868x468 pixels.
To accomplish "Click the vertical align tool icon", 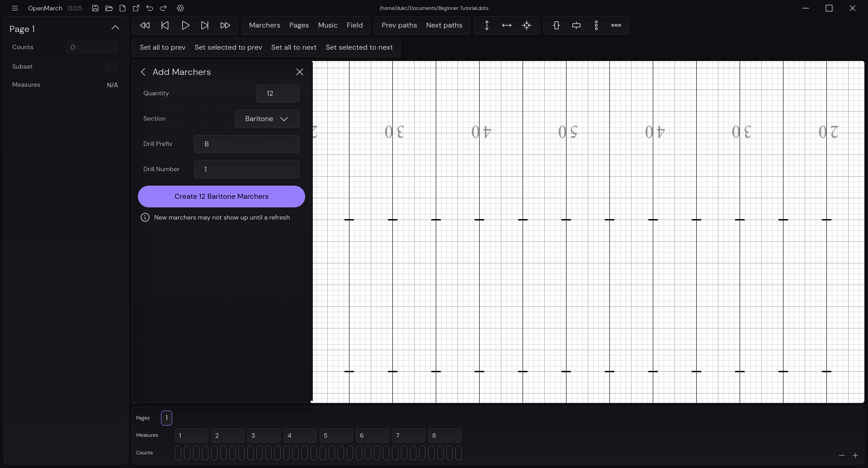I will (487, 25).
